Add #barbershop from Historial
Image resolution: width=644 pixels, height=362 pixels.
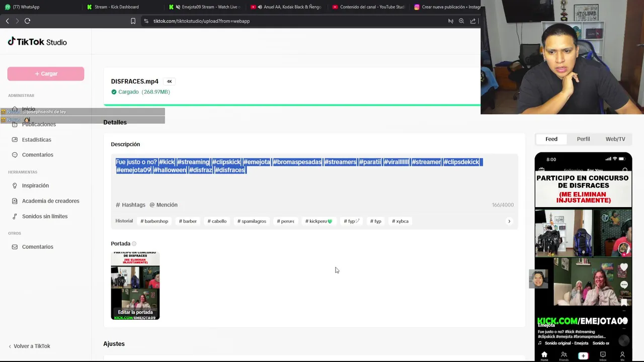(154, 221)
